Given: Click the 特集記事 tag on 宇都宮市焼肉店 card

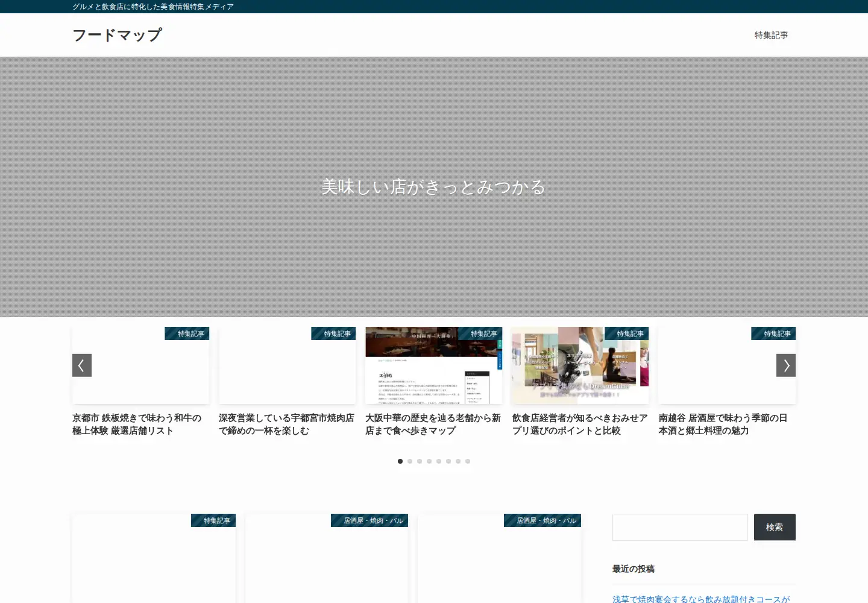Looking at the screenshot, I should [x=334, y=333].
